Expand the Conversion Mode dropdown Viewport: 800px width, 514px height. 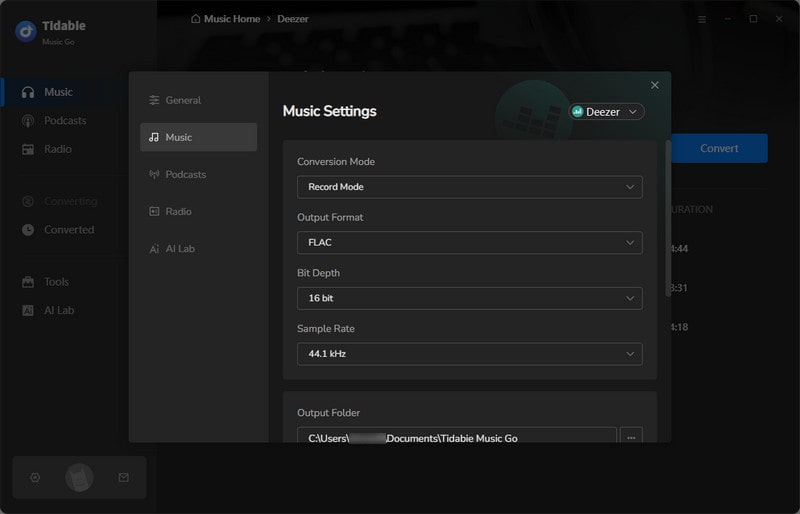point(469,187)
